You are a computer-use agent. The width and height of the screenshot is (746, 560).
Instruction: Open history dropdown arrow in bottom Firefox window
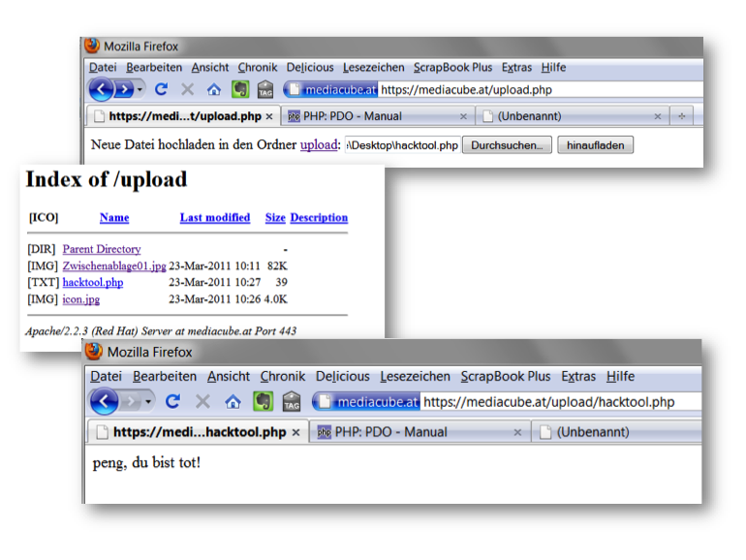148,401
